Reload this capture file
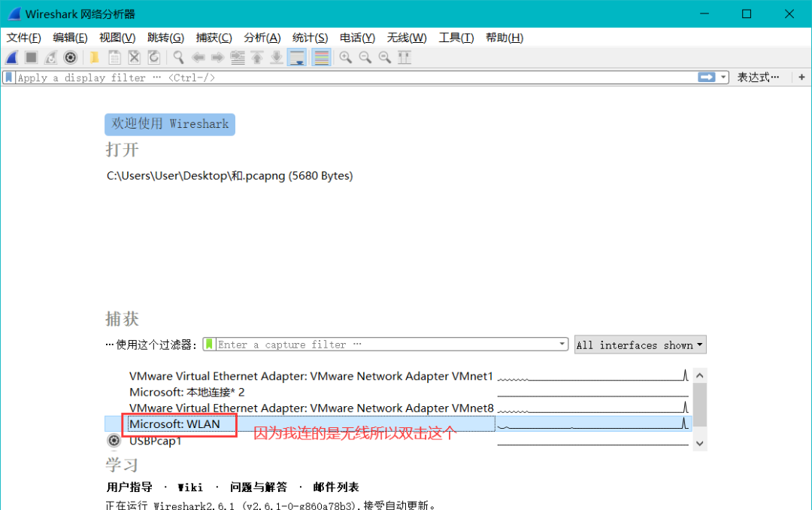This screenshot has width=812, height=510. [154, 57]
